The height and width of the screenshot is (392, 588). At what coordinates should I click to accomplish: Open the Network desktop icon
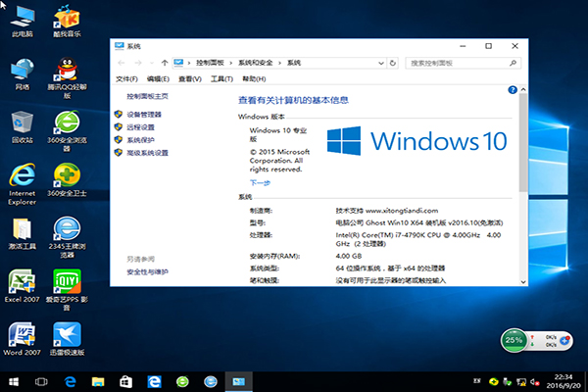23,73
